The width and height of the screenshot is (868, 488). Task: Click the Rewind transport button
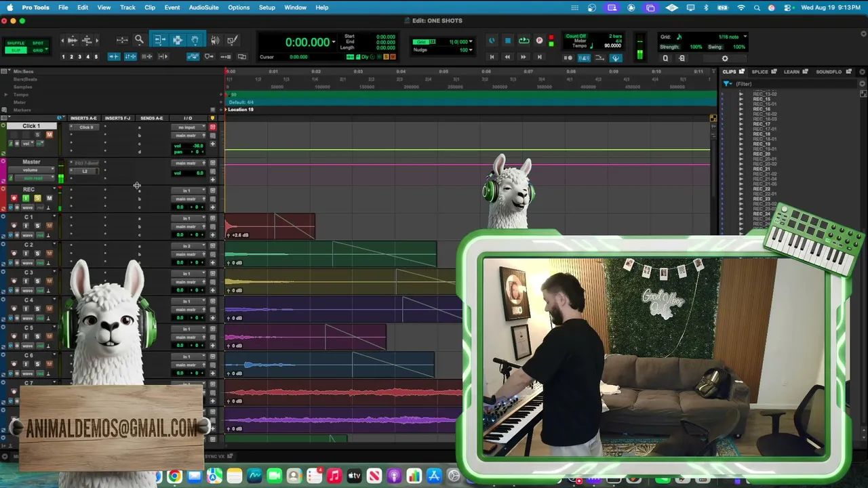507,57
